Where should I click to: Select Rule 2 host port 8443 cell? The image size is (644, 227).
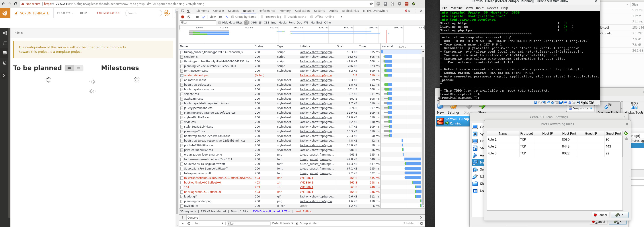pos(569,146)
